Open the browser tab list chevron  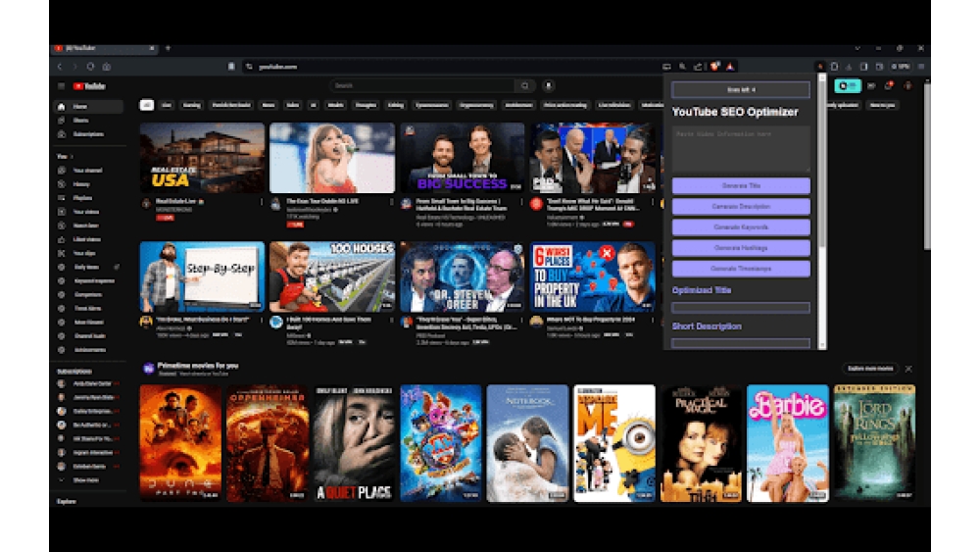pyautogui.click(x=857, y=48)
